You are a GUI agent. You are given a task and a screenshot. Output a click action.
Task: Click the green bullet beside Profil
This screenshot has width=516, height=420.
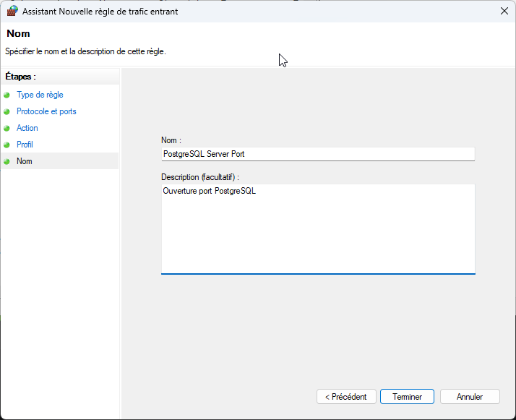pyautogui.click(x=7, y=145)
